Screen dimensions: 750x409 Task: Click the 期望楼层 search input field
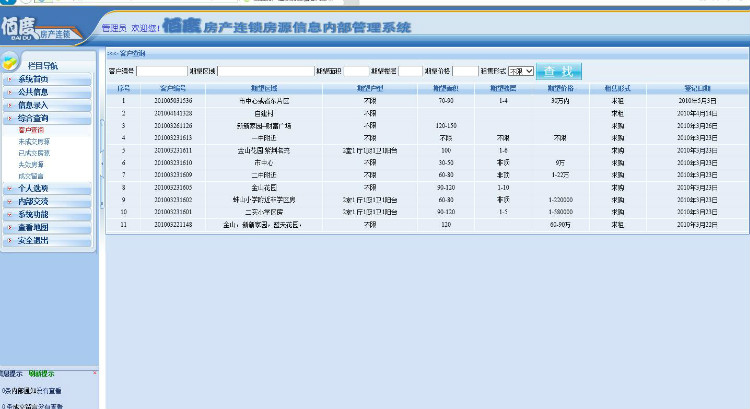410,71
